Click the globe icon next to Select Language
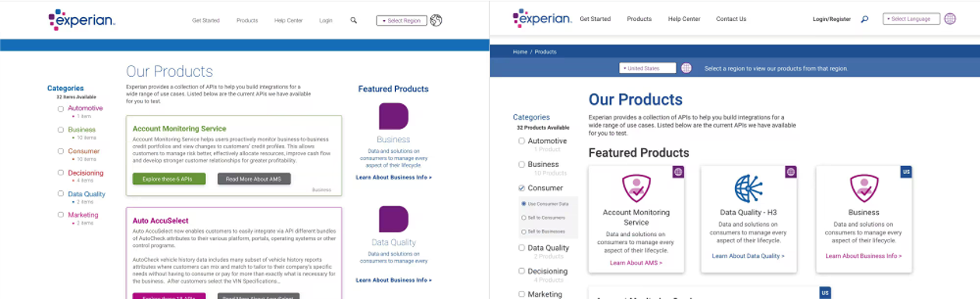The width and height of the screenshot is (980, 299). coord(950,19)
